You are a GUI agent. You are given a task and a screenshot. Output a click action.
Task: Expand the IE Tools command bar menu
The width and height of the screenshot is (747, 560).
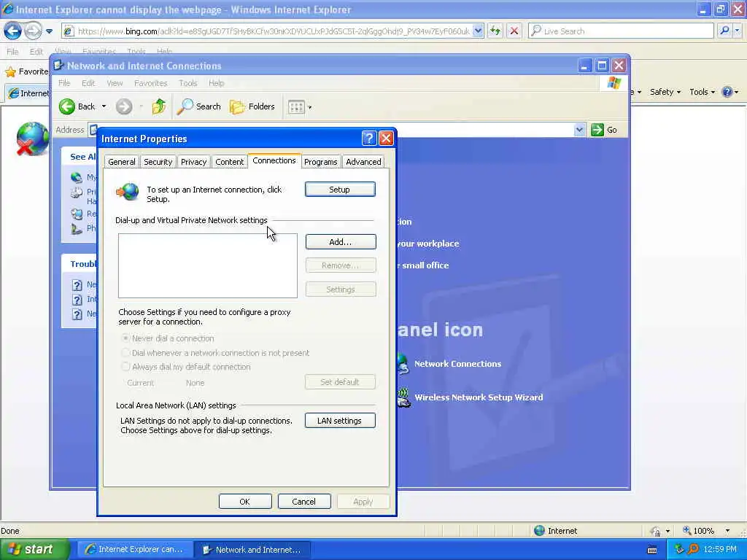coord(702,92)
